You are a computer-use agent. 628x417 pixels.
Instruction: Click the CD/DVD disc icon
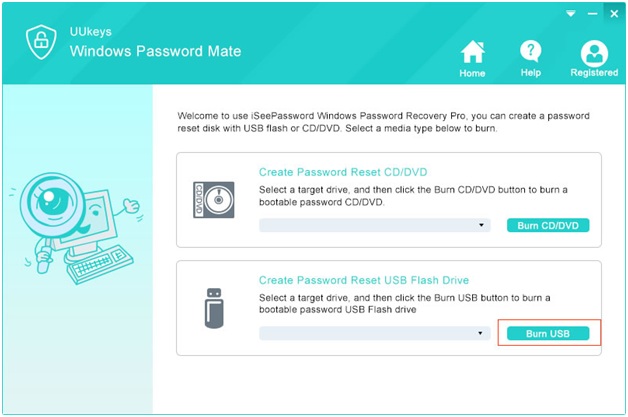(214, 200)
